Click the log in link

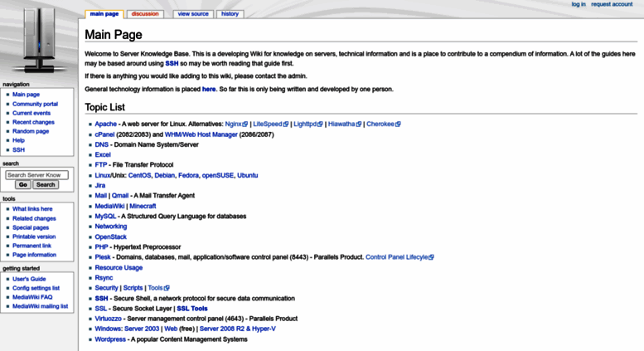pyautogui.click(x=579, y=4)
